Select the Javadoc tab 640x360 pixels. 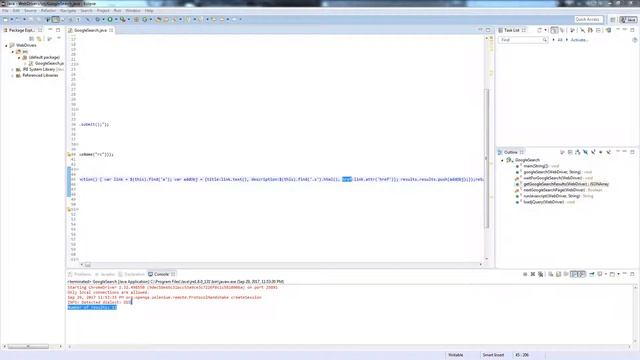tap(105, 274)
